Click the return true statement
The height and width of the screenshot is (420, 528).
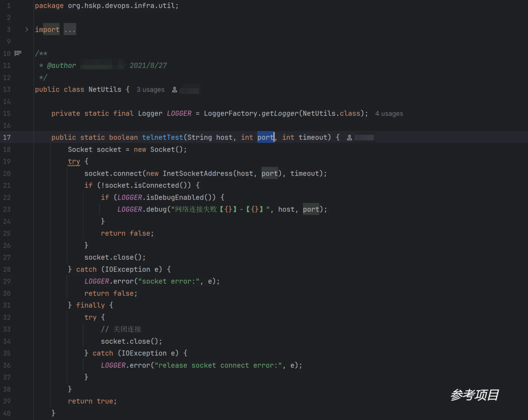92,401
